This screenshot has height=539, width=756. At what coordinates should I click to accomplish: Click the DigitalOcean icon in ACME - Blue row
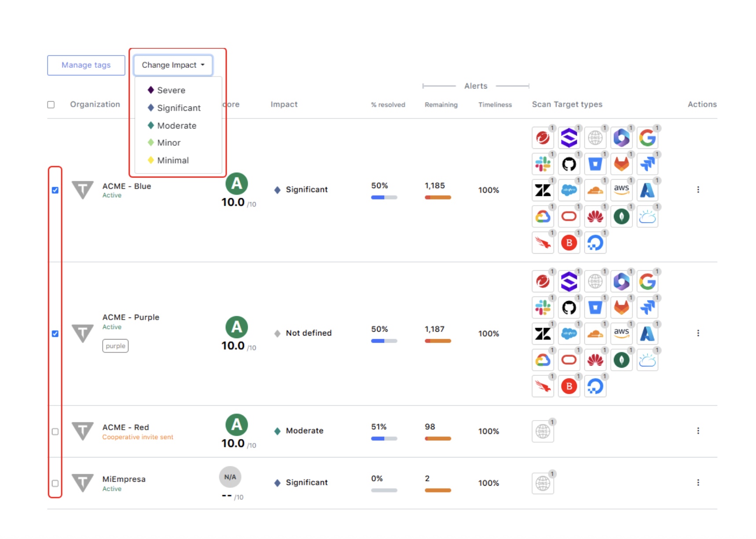point(595,243)
